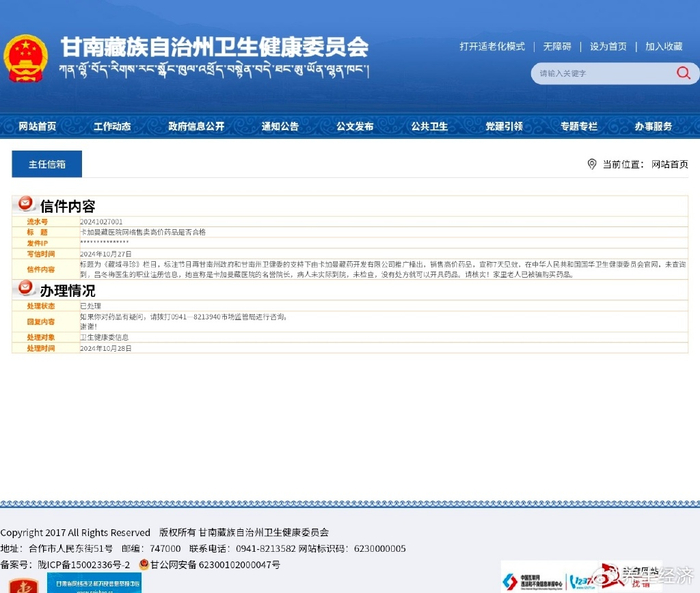700x593 pixels.
Task: Click the 处理对象 row label
Action: click(41, 337)
